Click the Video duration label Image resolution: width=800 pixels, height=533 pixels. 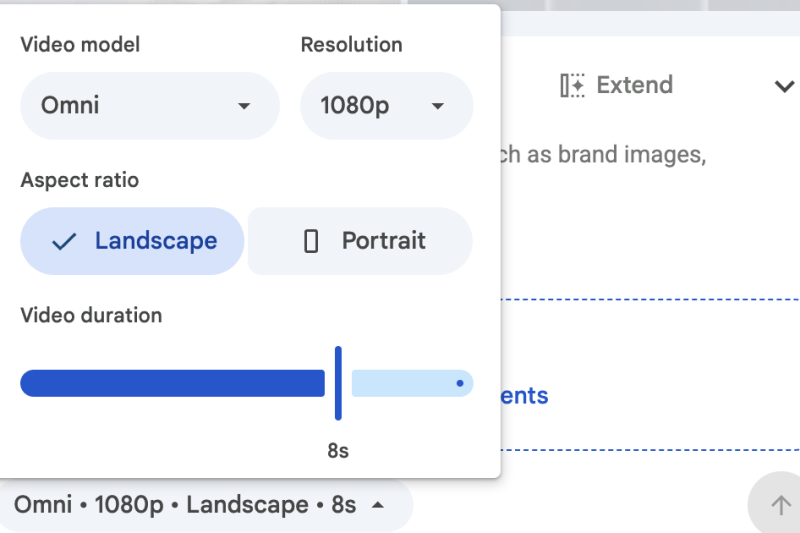(91, 315)
